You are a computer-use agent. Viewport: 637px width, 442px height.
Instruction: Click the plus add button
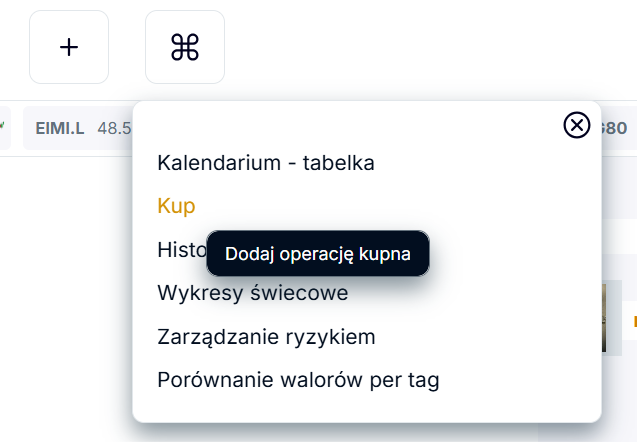[69, 47]
